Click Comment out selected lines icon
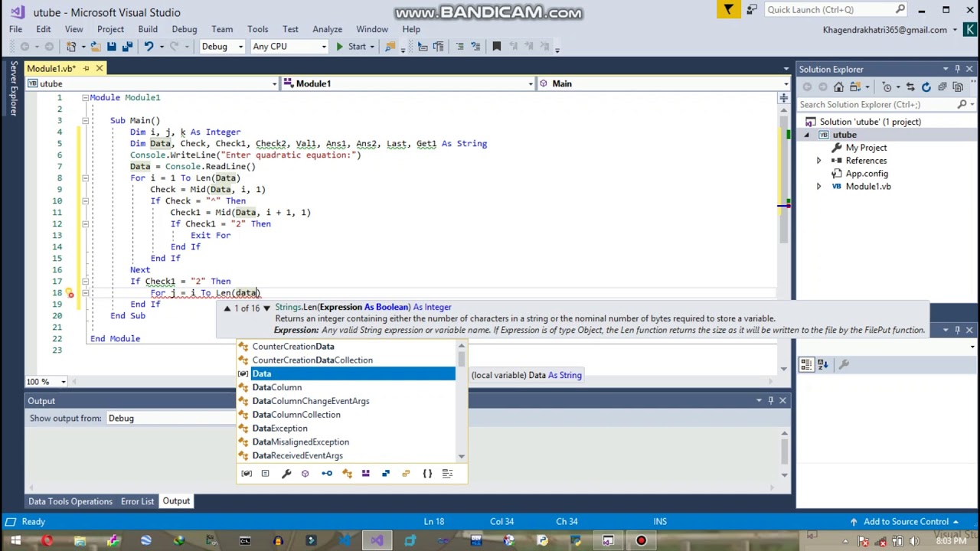This screenshot has width=980, height=551. 459,47
